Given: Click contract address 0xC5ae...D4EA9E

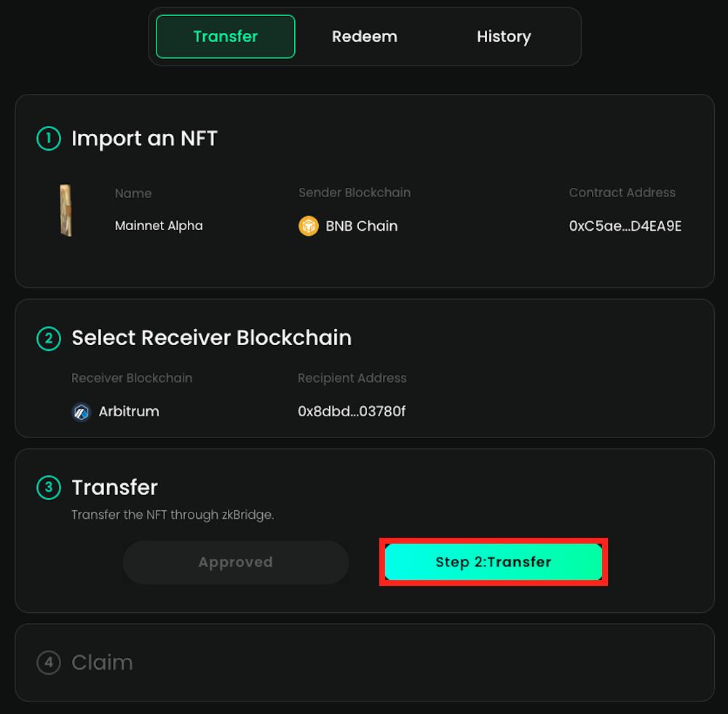Looking at the screenshot, I should click(625, 226).
